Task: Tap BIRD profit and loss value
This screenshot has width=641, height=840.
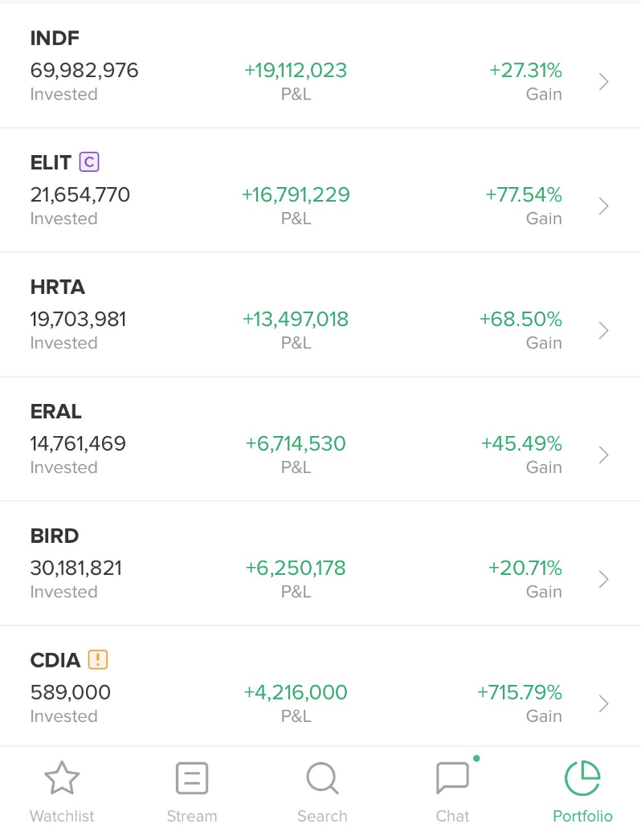Action: click(x=296, y=568)
